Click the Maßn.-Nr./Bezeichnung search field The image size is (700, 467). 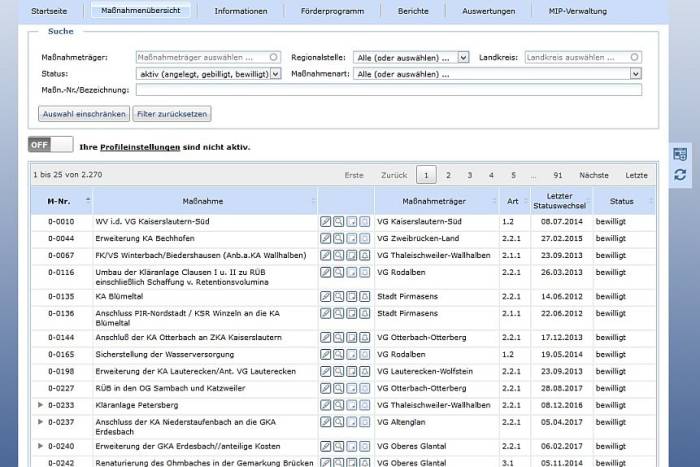click(x=388, y=90)
